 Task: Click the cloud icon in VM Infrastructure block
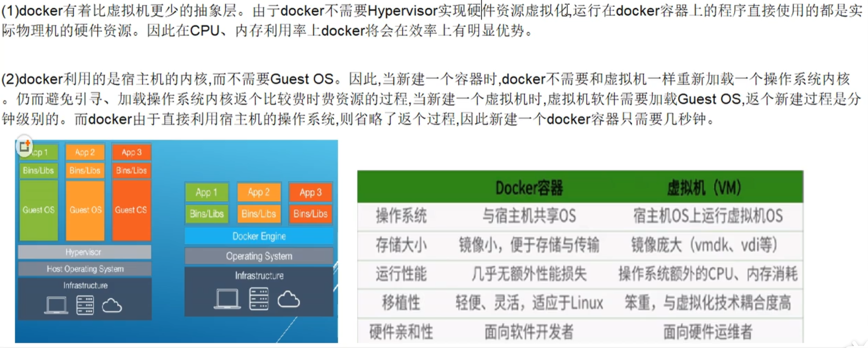click(x=112, y=306)
